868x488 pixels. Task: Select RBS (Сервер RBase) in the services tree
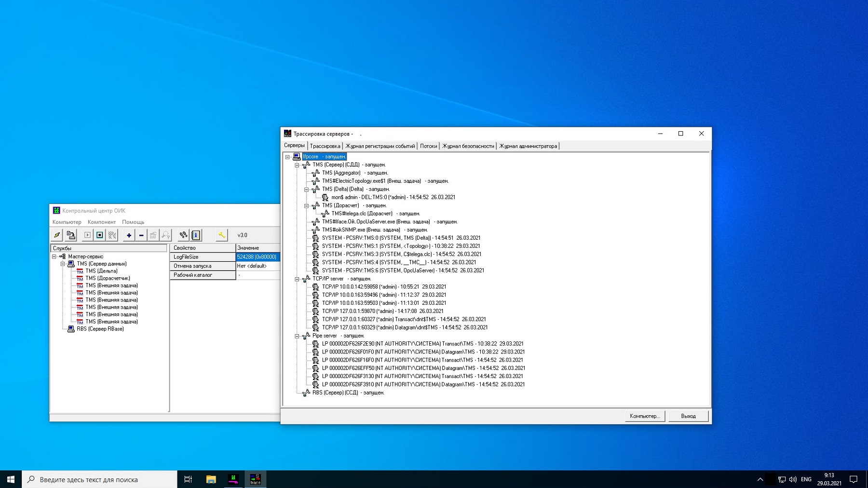click(100, 329)
